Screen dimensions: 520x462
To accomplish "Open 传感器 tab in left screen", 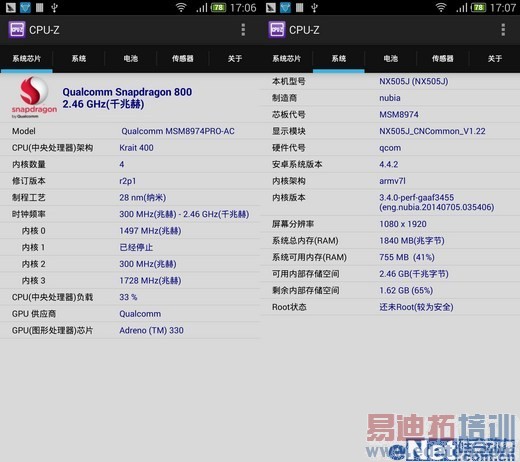I will point(183,59).
